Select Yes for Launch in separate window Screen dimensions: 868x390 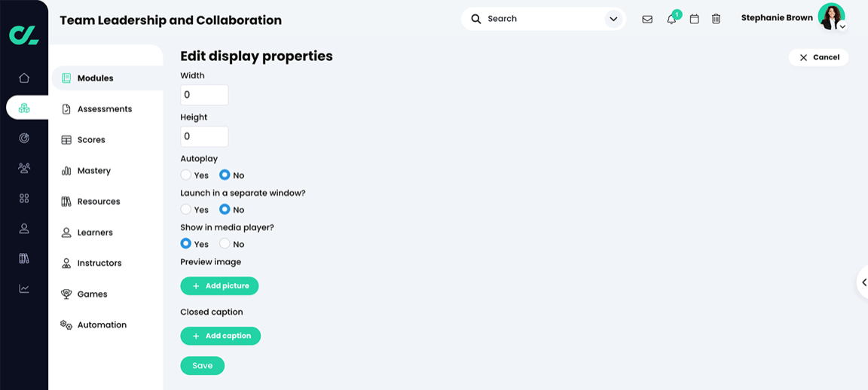click(186, 209)
